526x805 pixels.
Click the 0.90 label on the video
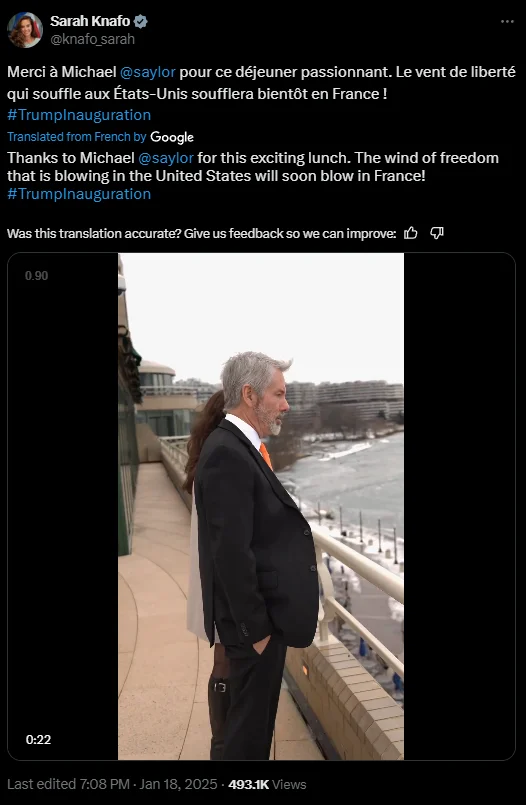pyautogui.click(x=36, y=276)
